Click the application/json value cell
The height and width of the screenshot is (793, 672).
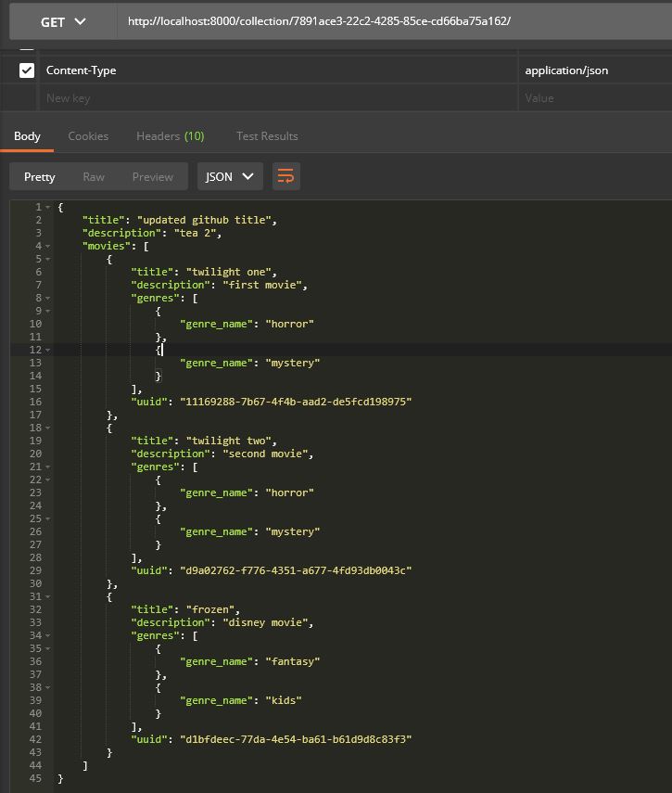click(x=595, y=70)
